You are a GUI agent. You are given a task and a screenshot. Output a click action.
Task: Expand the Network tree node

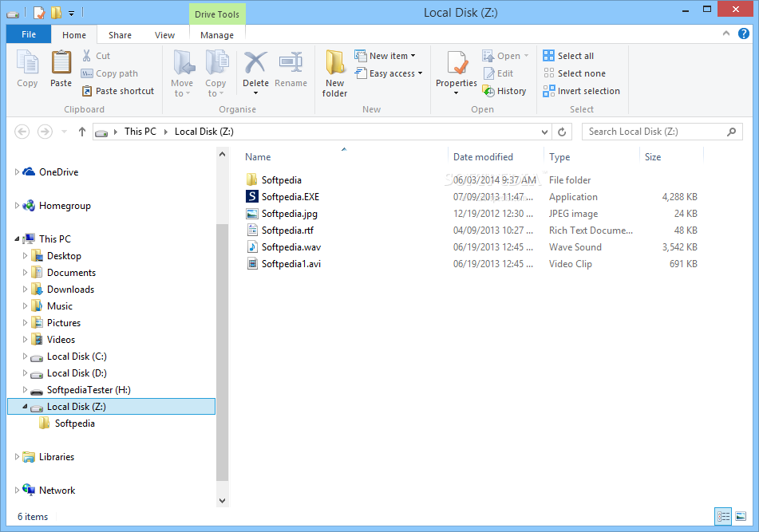point(17,490)
